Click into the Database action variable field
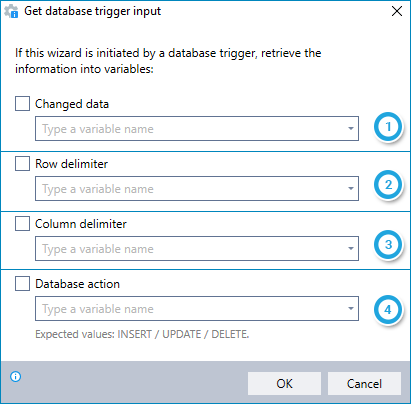Screen dimensions: 411x404 pos(197,309)
